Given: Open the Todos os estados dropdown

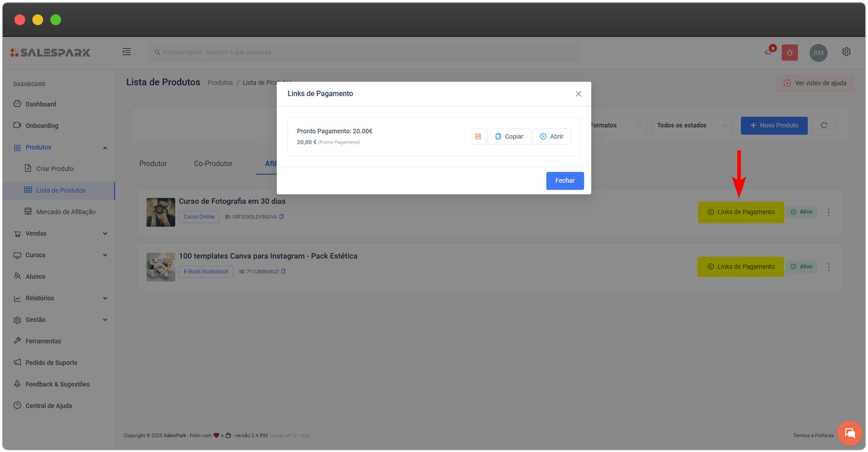Looking at the screenshot, I should [692, 125].
